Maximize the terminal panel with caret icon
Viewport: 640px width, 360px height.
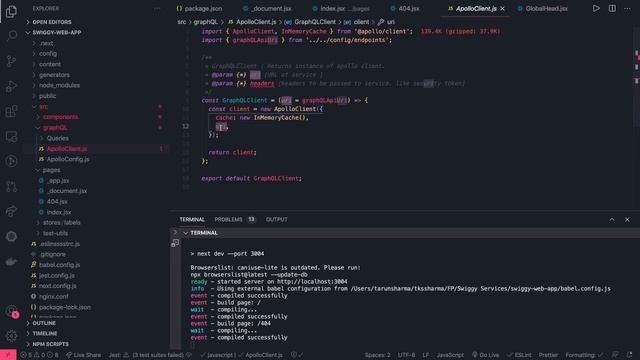pos(612,220)
